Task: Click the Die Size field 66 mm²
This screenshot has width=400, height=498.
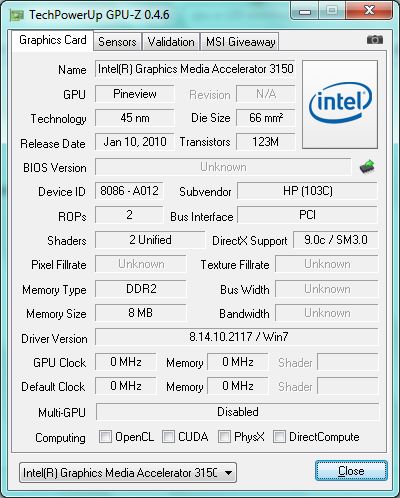Action: click(266, 118)
